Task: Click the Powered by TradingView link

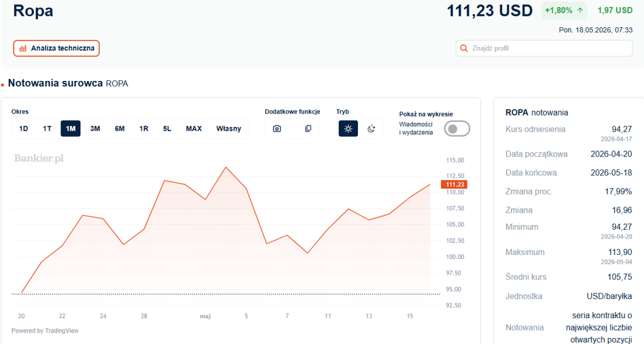Action: (45, 330)
